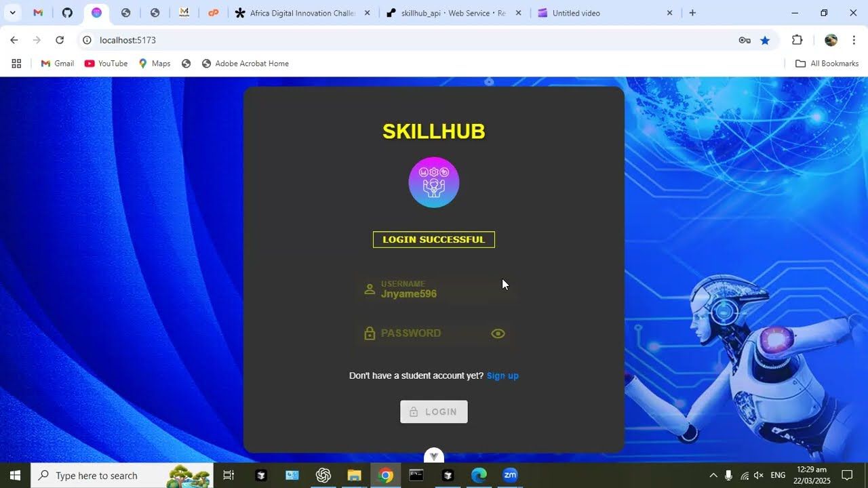Open the Extensions puzzle icon
Image resolution: width=868 pixels, height=488 pixels.
pos(797,40)
